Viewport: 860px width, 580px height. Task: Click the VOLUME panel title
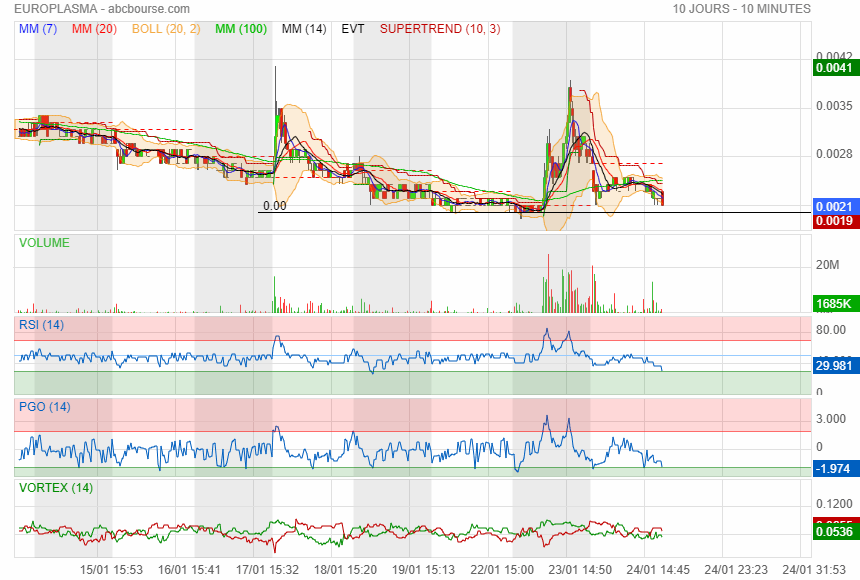tap(44, 243)
